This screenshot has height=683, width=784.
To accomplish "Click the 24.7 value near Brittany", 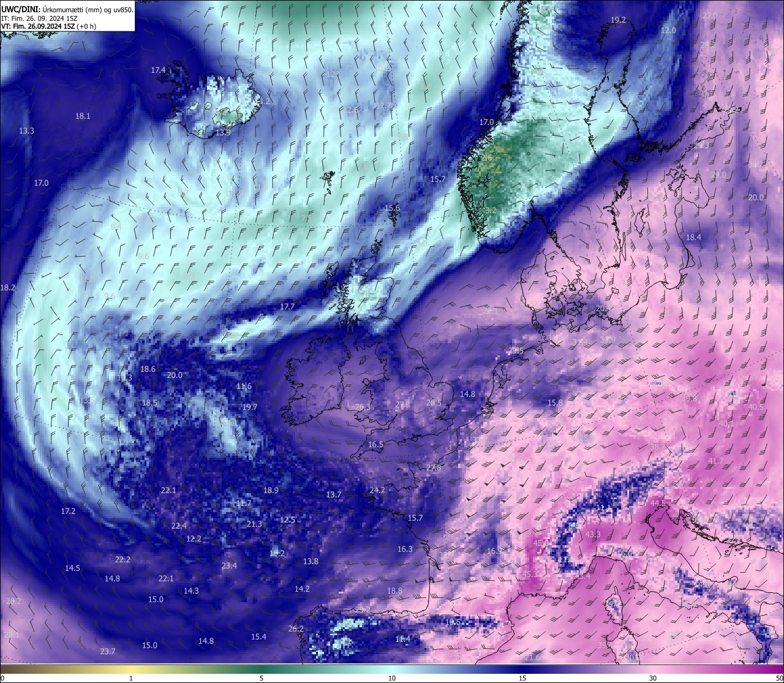I will coord(377,491).
